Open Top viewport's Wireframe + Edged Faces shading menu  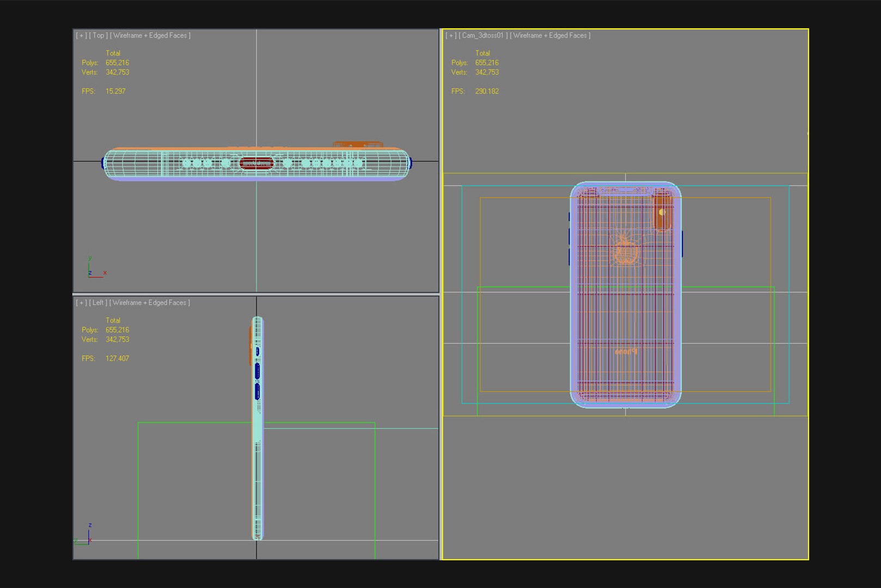tap(150, 35)
